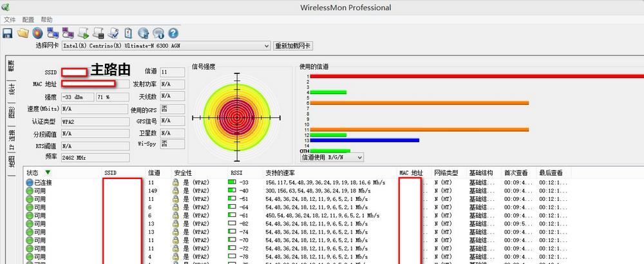Sort by the 信道 column header
This screenshot has height=264, width=644.
pos(158,173)
